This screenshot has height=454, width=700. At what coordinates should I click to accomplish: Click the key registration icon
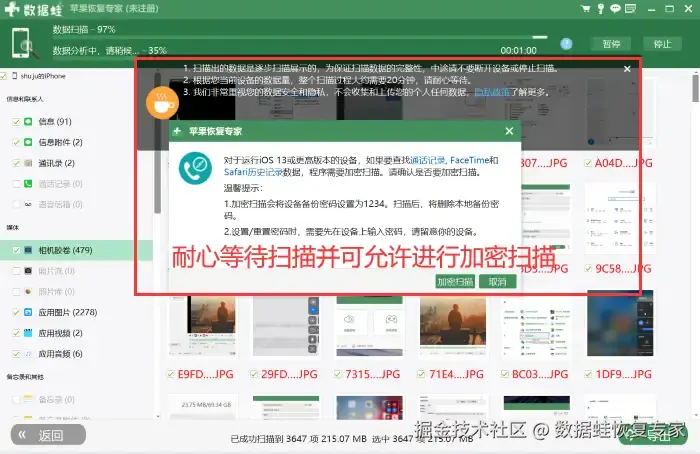pos(601,8)
